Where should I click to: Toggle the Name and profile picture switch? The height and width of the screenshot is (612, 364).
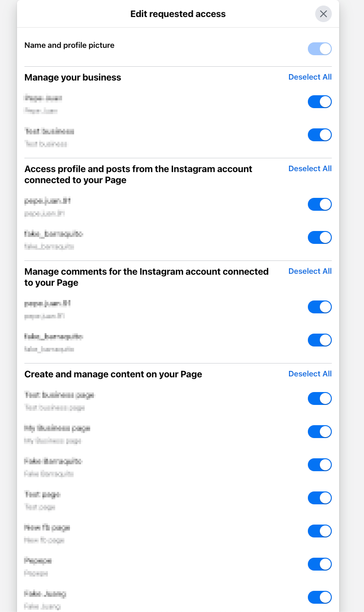click(319, 49)
